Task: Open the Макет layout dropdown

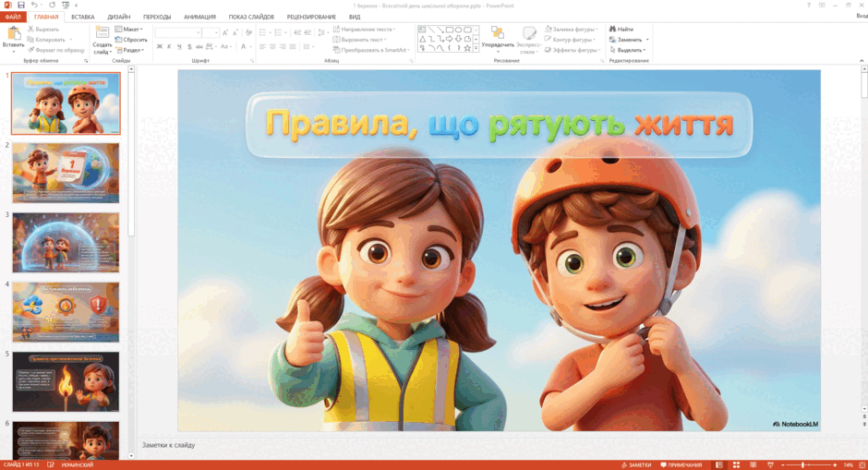Action: [x=129, y=29]
